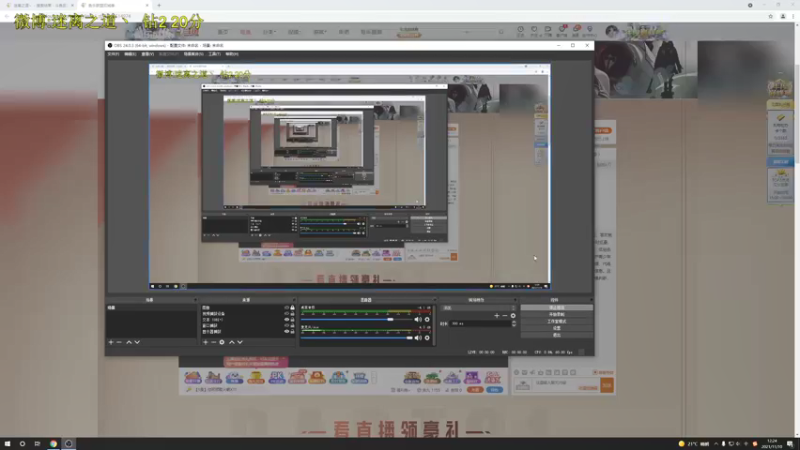
Task: Pop out the Scenes dock via its header icon
Action: point(195,300)
